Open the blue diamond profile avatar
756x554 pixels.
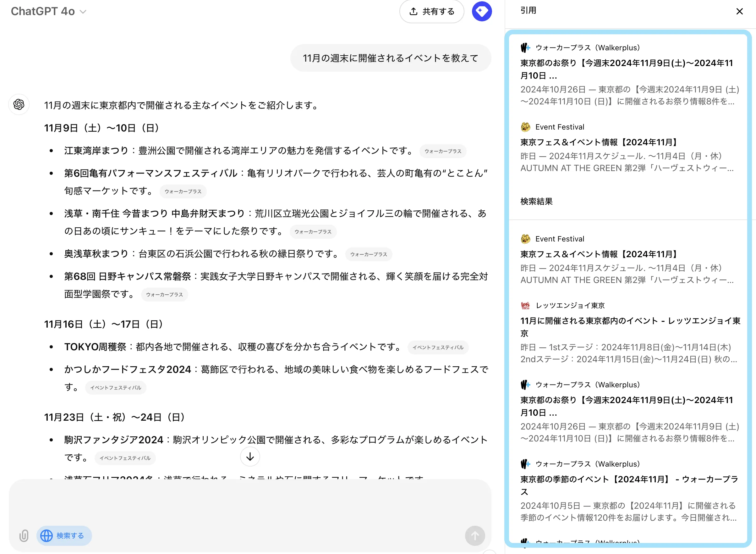pos(482,11)
